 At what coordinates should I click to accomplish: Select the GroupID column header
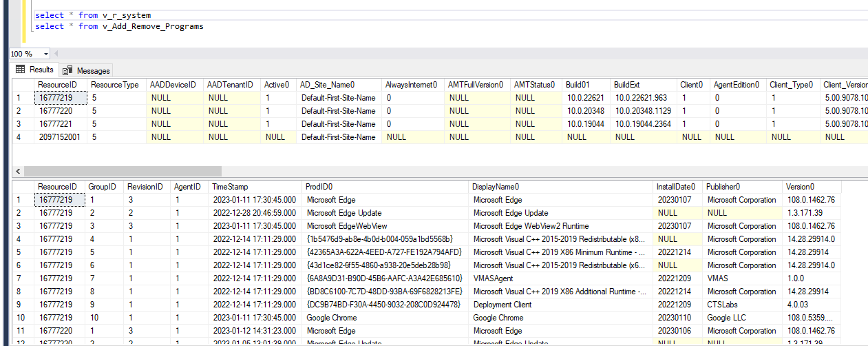105,187
